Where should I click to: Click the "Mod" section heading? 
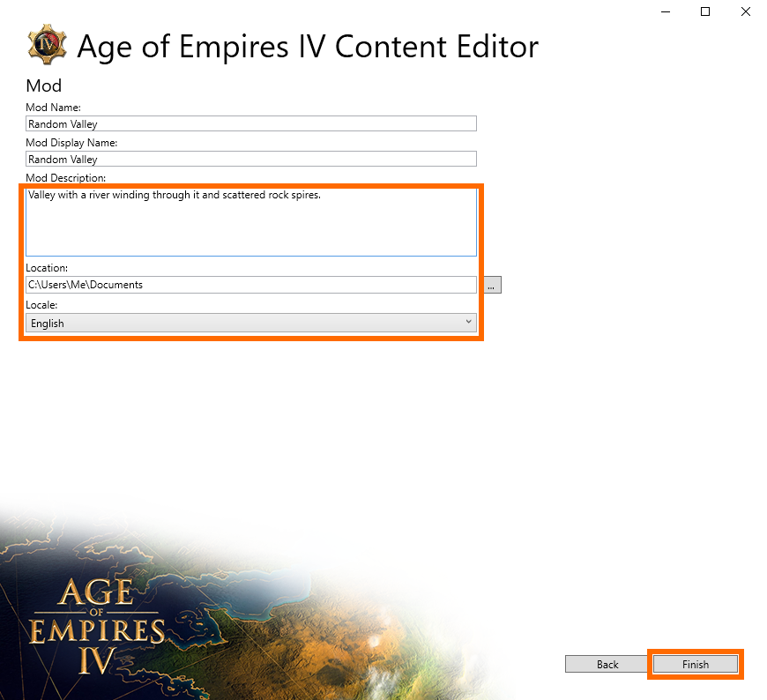(x=43, y=86)
